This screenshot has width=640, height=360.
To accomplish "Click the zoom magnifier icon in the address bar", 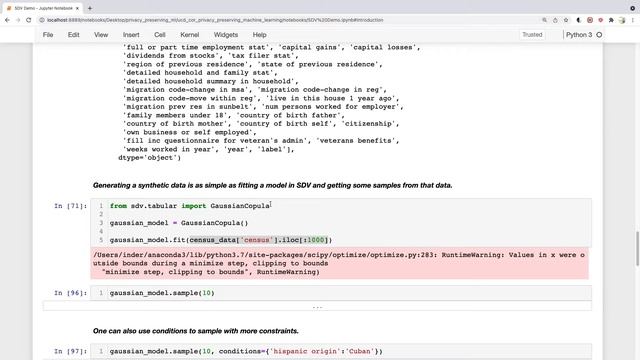I will click(544, 20).
